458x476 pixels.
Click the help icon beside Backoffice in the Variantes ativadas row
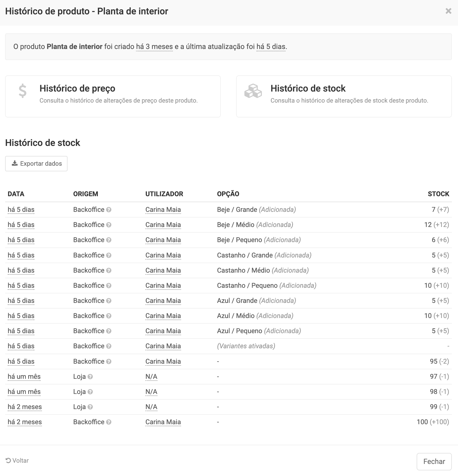[x=109, y=346]
